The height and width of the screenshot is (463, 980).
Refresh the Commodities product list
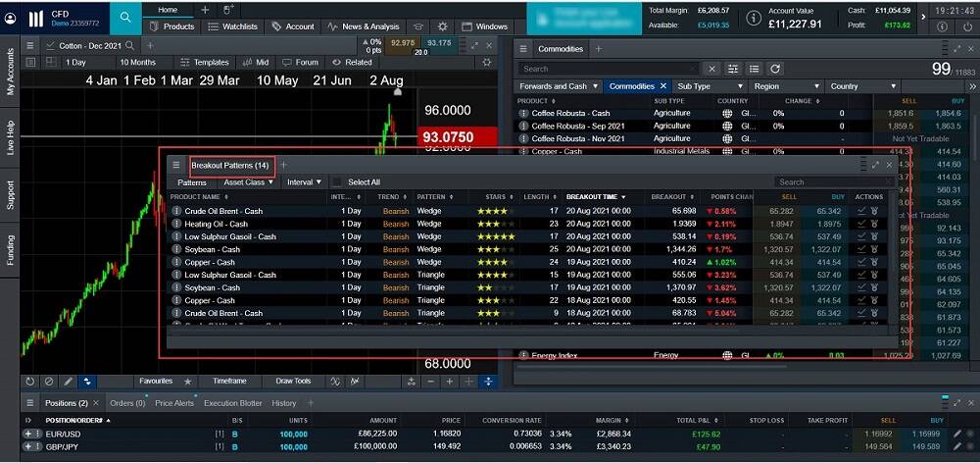point(775,69)
